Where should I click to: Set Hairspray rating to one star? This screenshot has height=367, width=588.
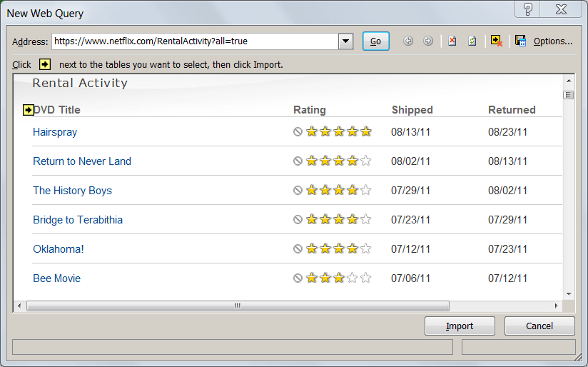(312, 131)
